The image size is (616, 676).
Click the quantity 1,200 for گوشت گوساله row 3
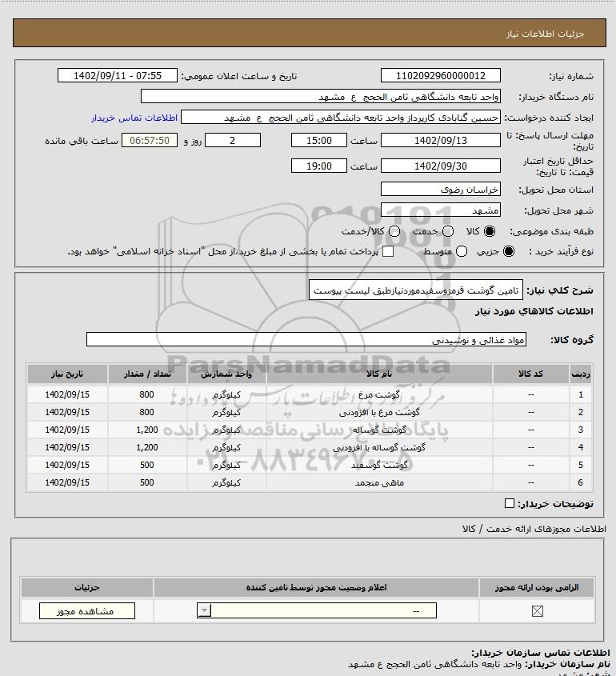click(147, 430)
